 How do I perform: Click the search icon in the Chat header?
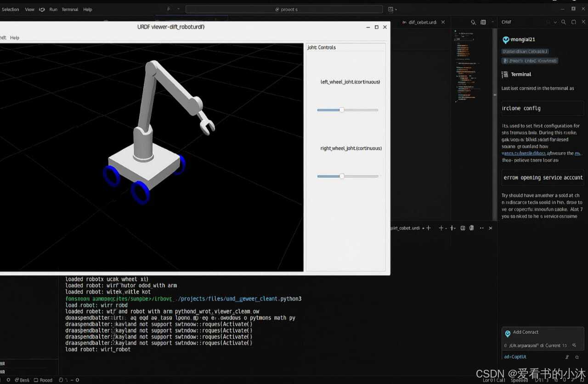(x=564, y=22)
